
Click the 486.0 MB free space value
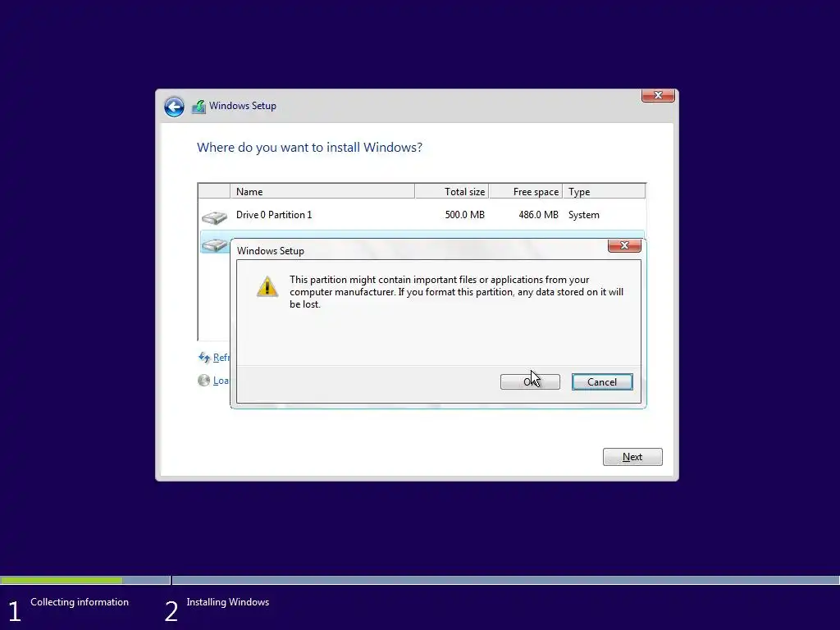pos(538,215)
